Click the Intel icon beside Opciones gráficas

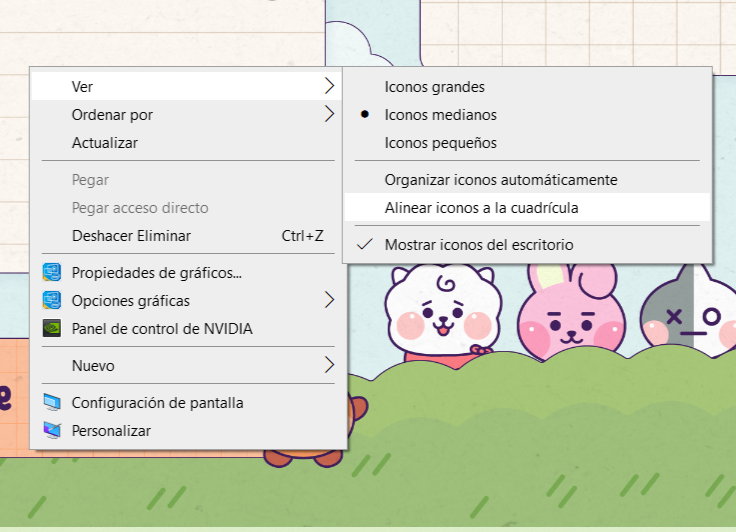click(x=52, y=301)
